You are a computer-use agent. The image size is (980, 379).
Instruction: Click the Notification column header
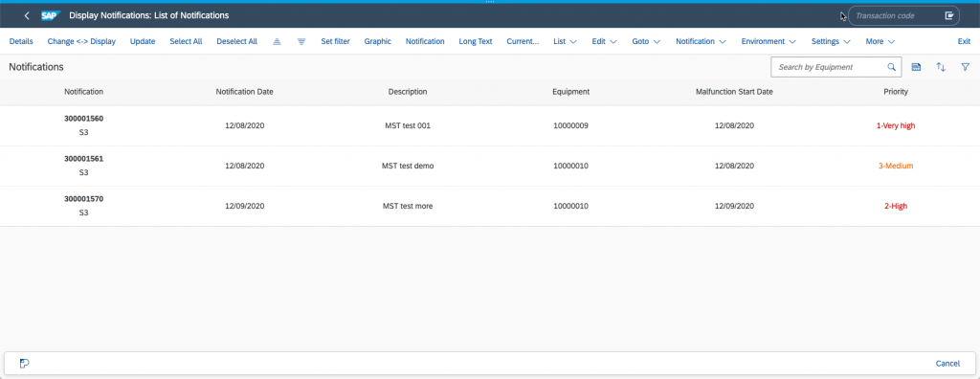pyautogui.click(x=84, y=91)
